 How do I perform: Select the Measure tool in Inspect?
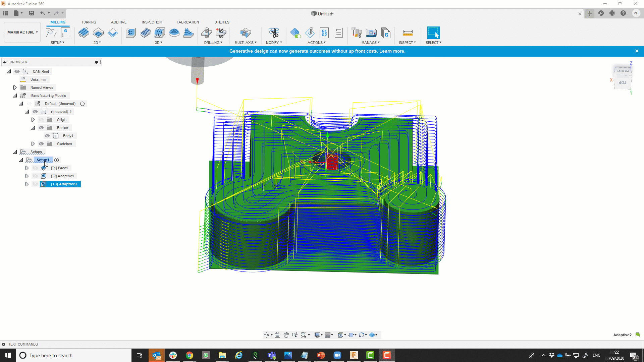(x=408, y=33)
